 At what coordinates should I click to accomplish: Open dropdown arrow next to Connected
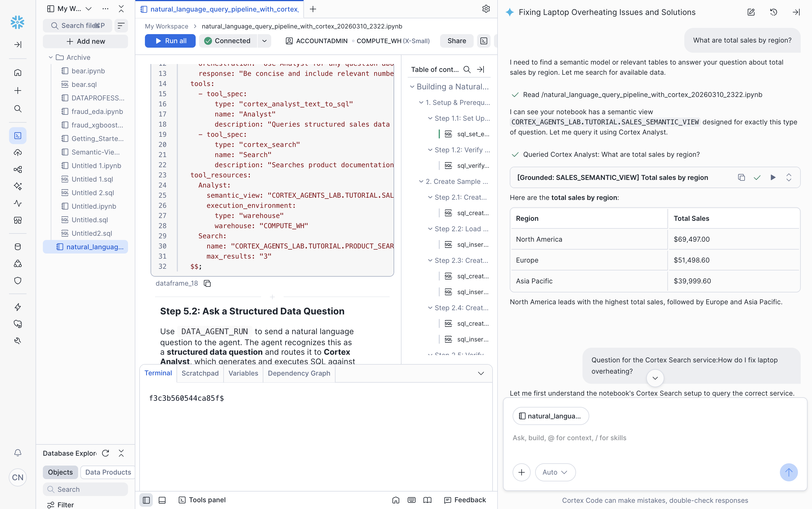pos(264,41)
